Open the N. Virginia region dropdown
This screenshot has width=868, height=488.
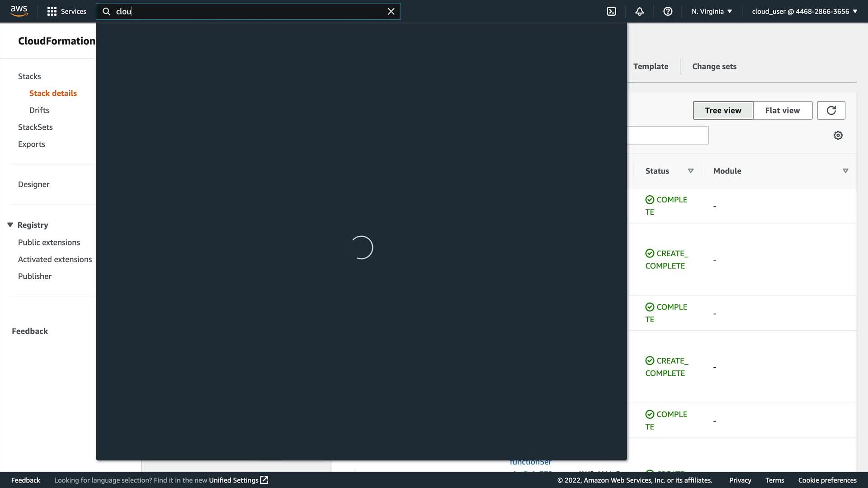click(x=712, y=11)
